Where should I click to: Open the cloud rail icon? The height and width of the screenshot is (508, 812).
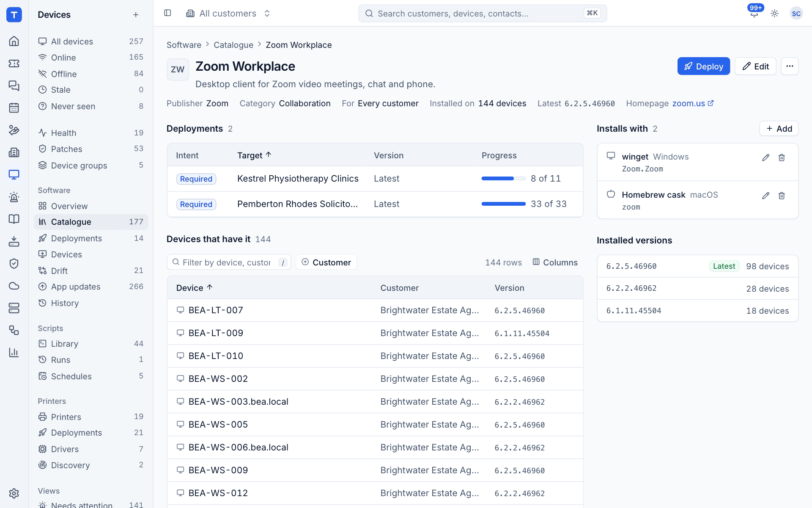(x=14, y=286)
